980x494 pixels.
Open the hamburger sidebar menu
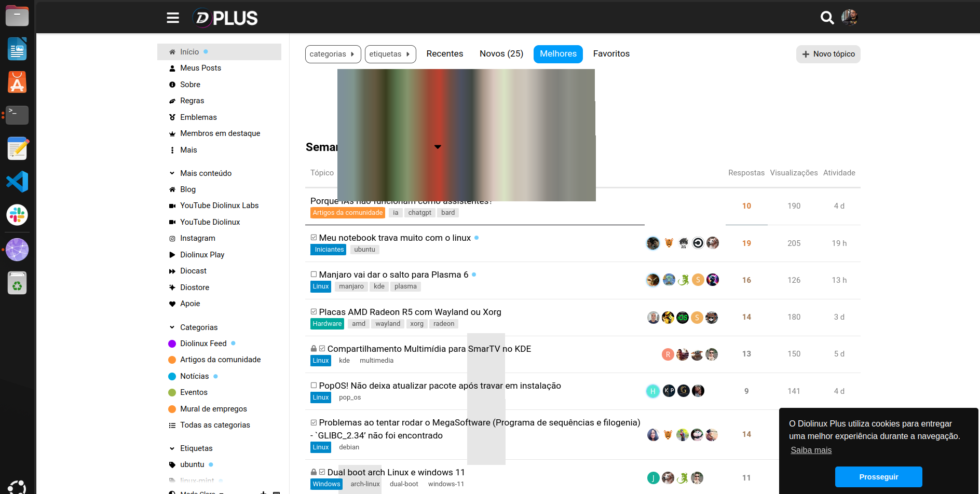(173, 18)
